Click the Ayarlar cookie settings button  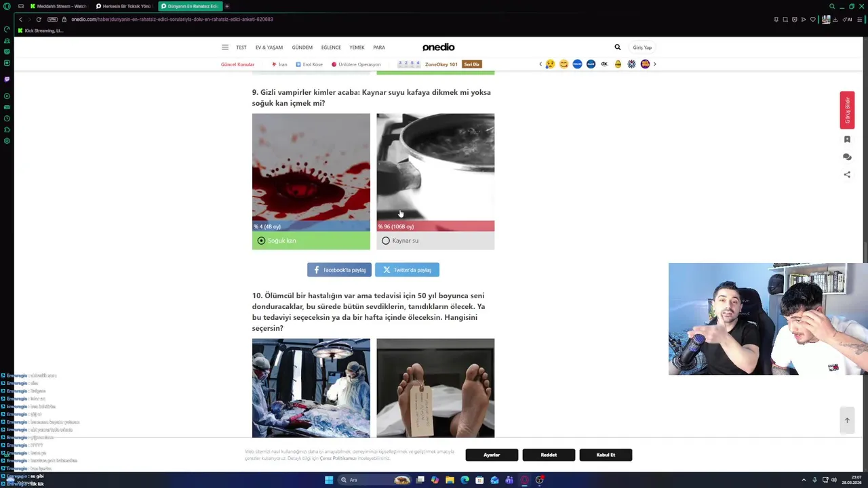point(492,455)
